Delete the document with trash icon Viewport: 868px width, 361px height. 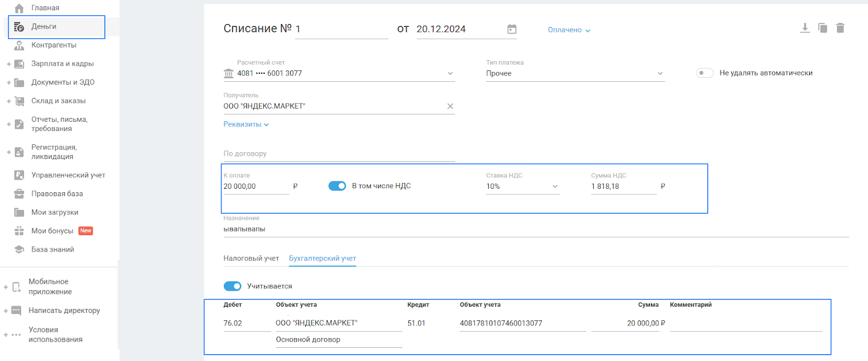pos(841,28)
